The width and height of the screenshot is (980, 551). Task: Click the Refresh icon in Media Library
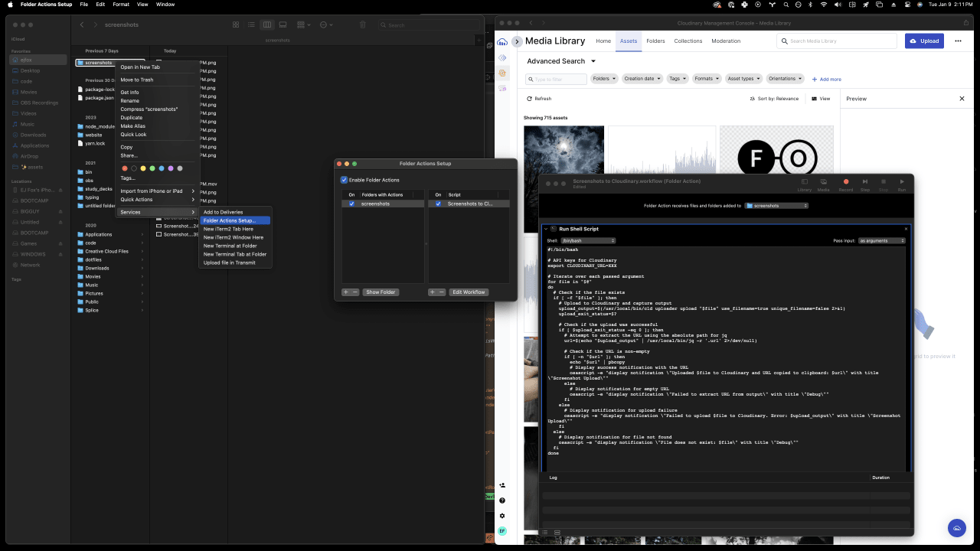point(529,98)
